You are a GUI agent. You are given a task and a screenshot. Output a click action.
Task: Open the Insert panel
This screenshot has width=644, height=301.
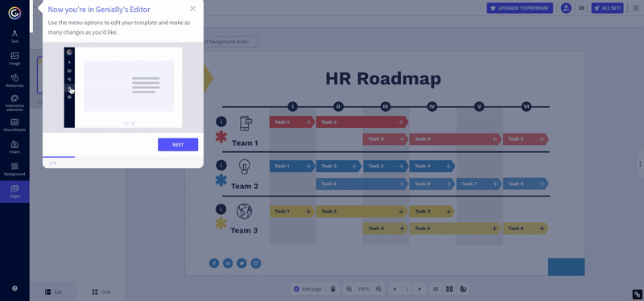tap(14, 147)
